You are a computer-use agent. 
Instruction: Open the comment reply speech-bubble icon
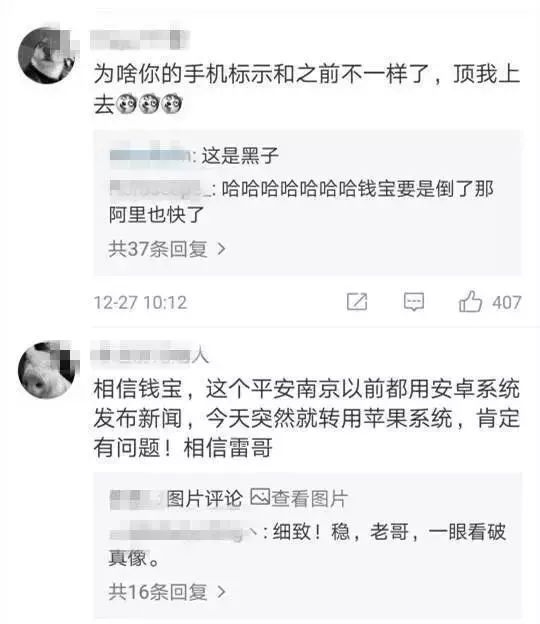414,302
